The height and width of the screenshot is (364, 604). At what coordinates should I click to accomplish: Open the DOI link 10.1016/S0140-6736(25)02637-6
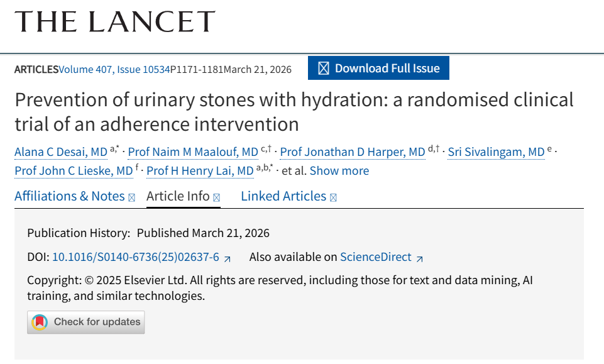coord(135,257)
